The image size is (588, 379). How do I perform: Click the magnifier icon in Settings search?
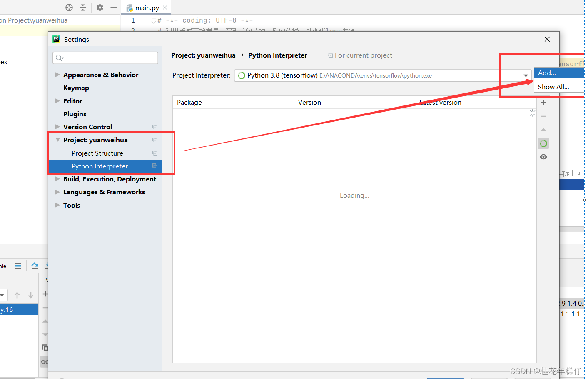(x=60, y=58)
